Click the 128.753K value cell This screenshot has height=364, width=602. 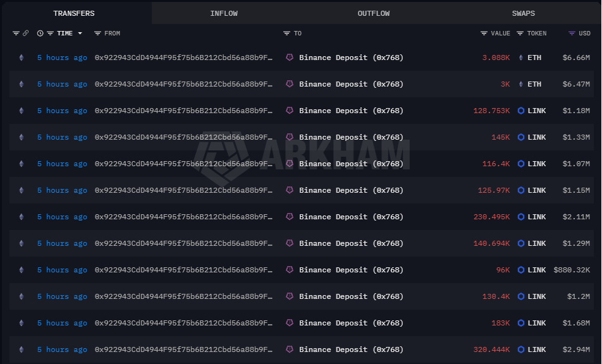coord(492,111)
